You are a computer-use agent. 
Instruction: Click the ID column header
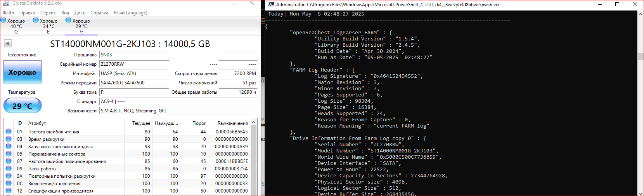pyautogui.click(x=19, y=123)
